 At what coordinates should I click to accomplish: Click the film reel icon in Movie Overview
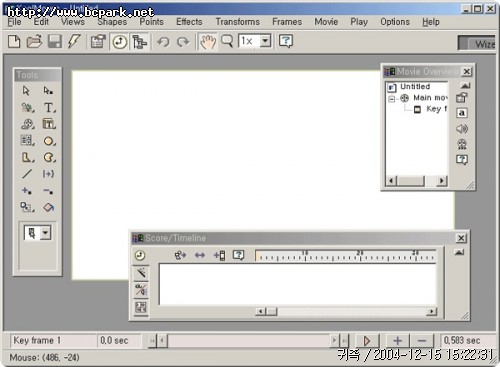click(462, 144)
